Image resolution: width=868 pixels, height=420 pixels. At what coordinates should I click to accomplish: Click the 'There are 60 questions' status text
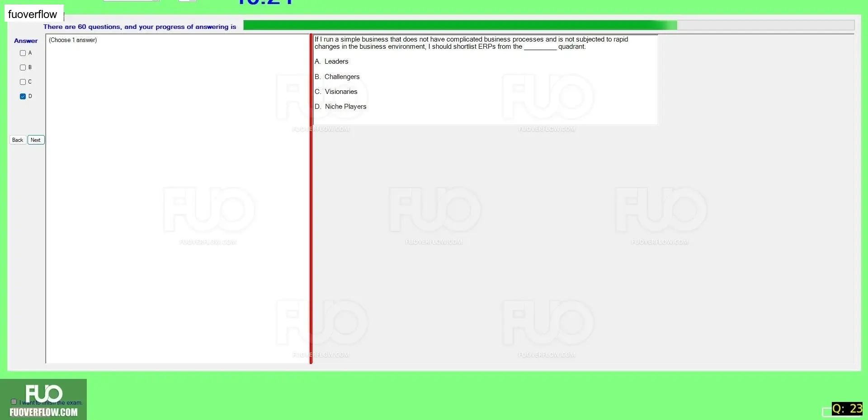(x=140, y=27)
